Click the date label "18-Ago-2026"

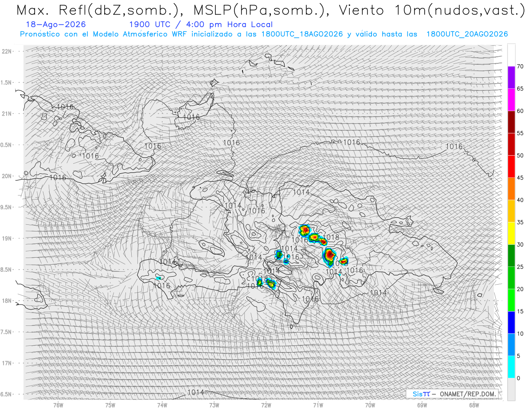[56, 24]
